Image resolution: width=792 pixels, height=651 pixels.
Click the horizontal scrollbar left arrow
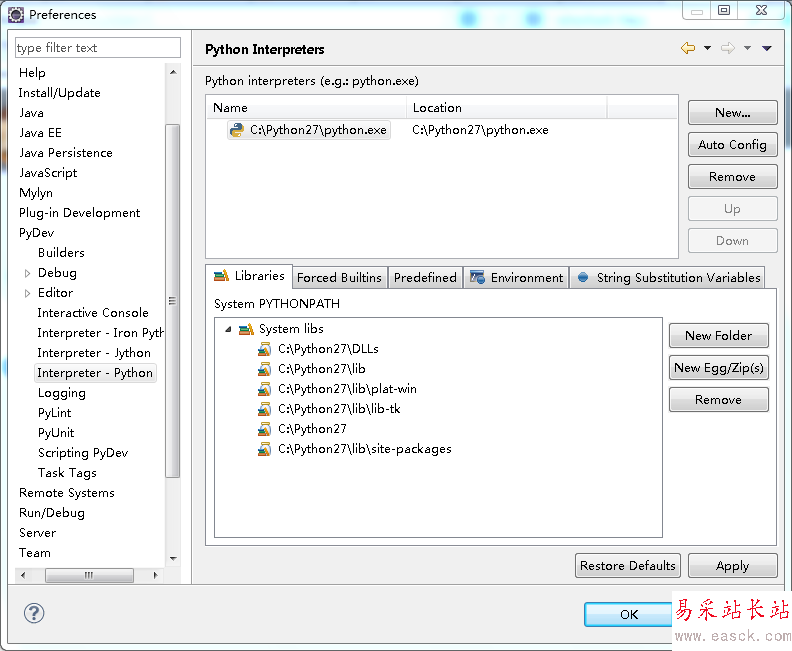click(23, 575)
